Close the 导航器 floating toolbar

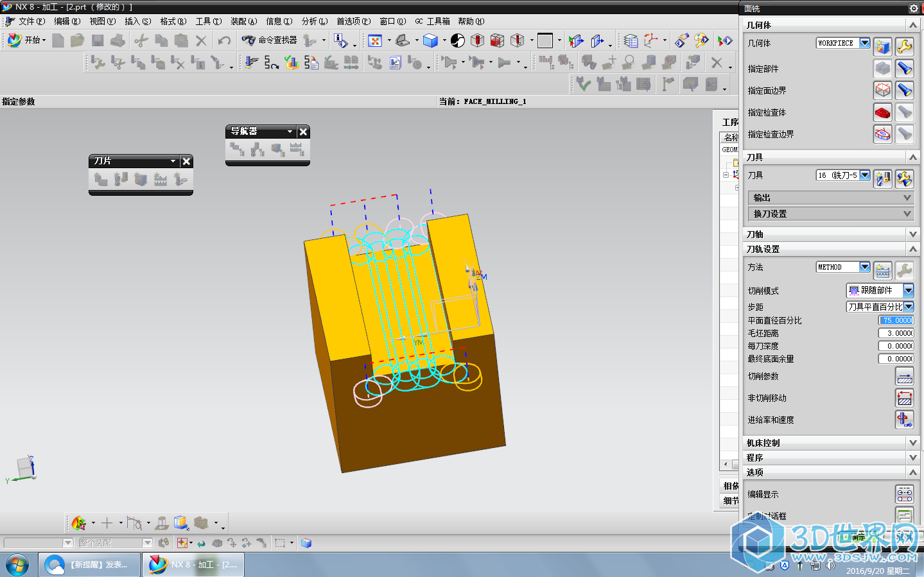pyautogui.click(x=304, y=132)
